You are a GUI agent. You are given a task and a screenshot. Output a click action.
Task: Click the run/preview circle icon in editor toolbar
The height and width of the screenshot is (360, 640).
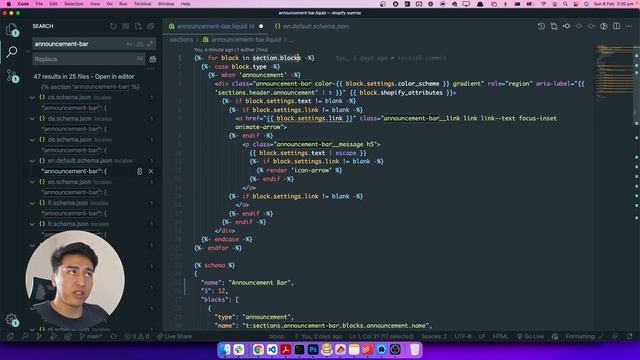point(604,26)
